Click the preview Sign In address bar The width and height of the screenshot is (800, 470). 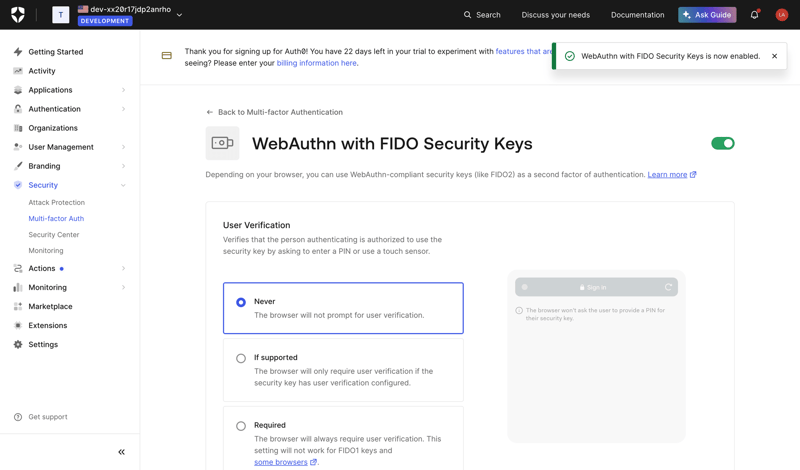point(596,287)
